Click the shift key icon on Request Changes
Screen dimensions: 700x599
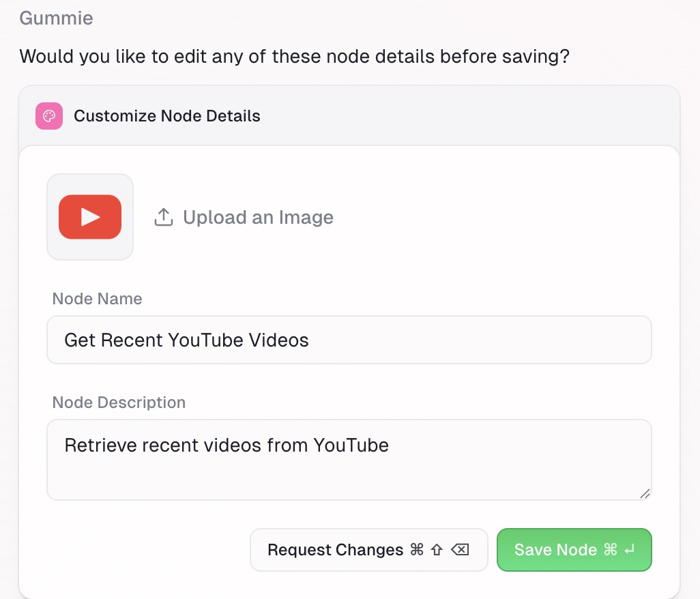[437, 549]
